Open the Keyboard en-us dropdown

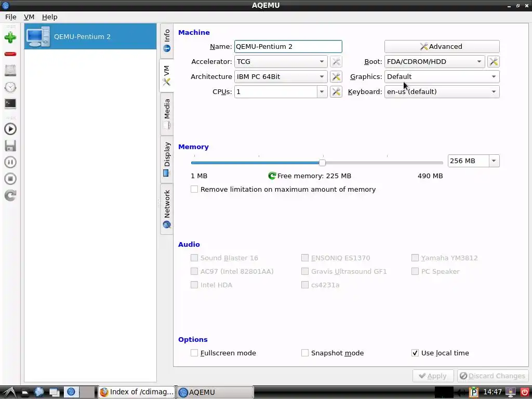[442, 91]
